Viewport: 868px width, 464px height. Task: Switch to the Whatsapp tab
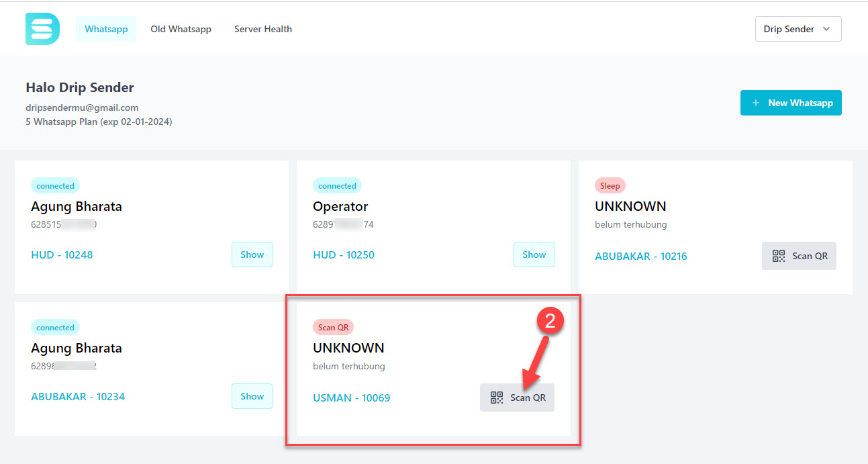click(x=106, y=29)
